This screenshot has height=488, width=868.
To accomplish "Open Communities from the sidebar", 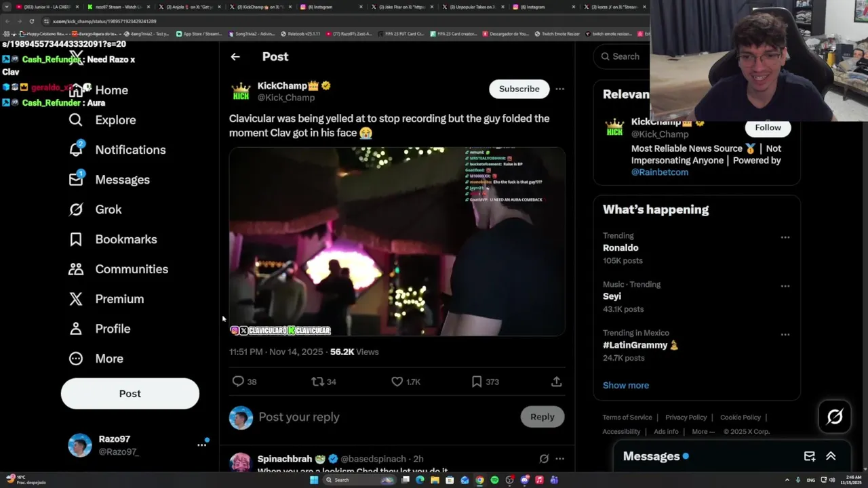I will [119, 269].
